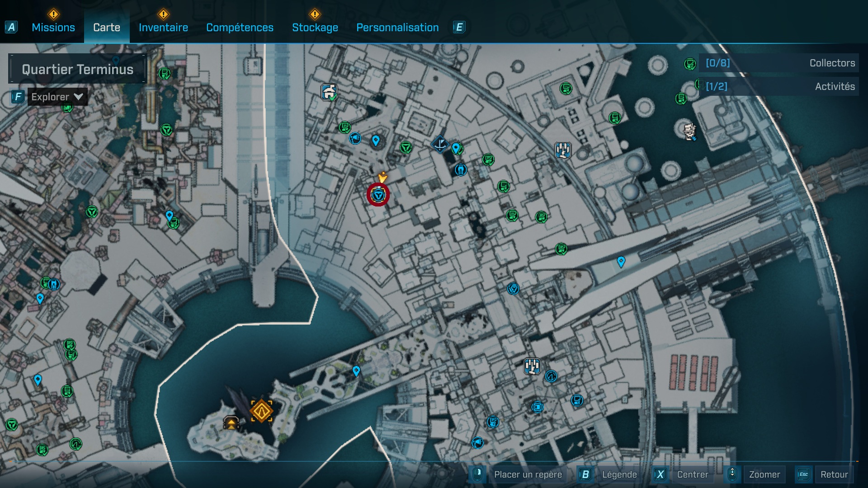Screen dimensions: 868x488
Task: Click the yellow player position arrow
Action: tap(383, 177)
